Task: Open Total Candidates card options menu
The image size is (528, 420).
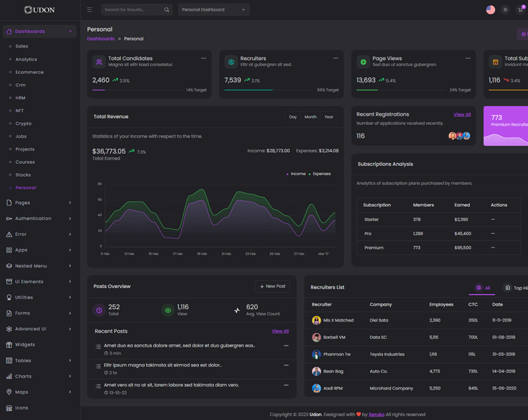Action: (203, 58)
